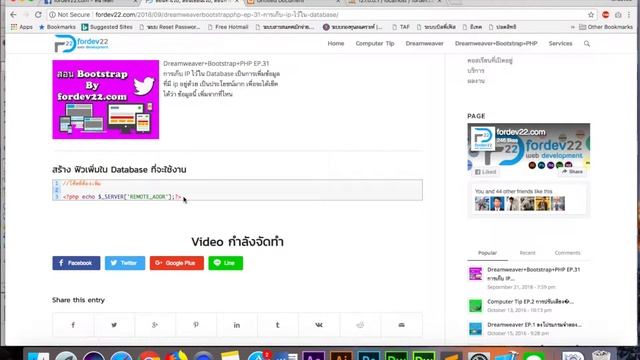Switch to the 127.0.0.1 localhost browser tab

coord(394,2)
